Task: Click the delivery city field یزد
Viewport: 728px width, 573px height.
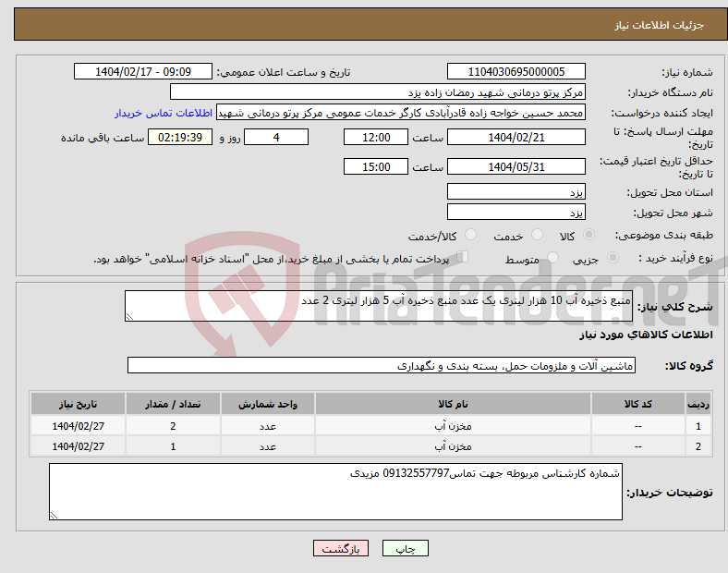Action: tap(516, 212)
